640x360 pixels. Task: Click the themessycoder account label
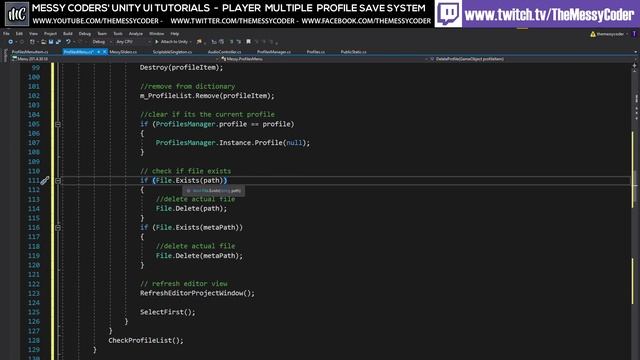click(x=610, y=34)
